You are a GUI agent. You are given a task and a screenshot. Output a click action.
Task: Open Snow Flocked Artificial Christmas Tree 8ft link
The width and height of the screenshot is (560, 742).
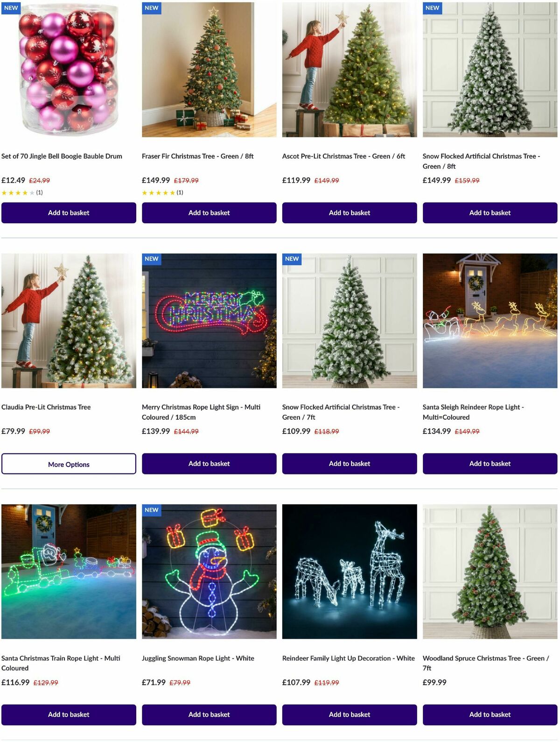[x=481, y=161]
